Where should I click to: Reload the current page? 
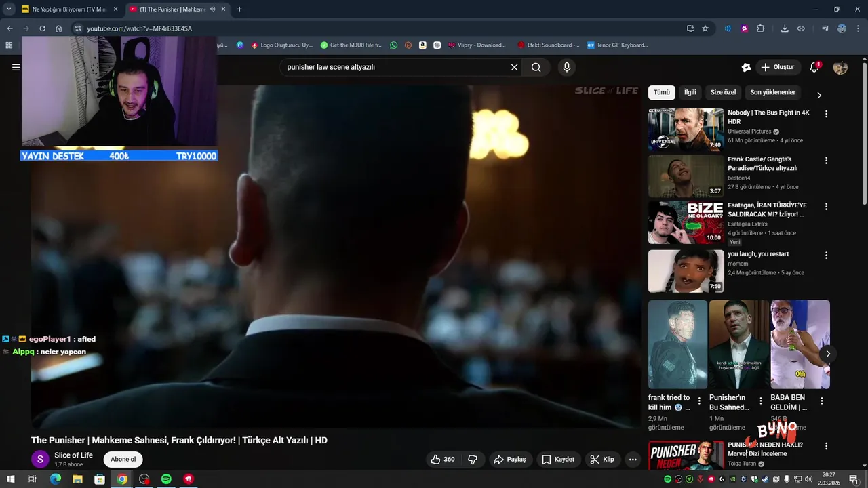(42, 28)
